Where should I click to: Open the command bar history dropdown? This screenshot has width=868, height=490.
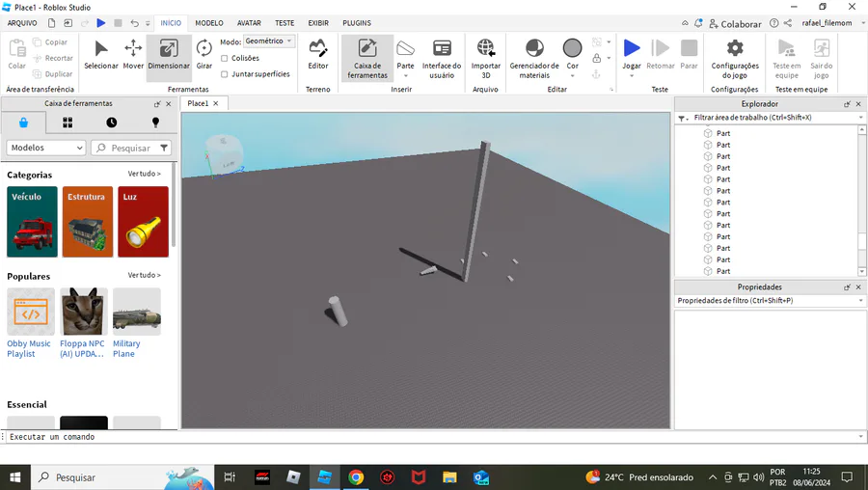click(860, 436)
